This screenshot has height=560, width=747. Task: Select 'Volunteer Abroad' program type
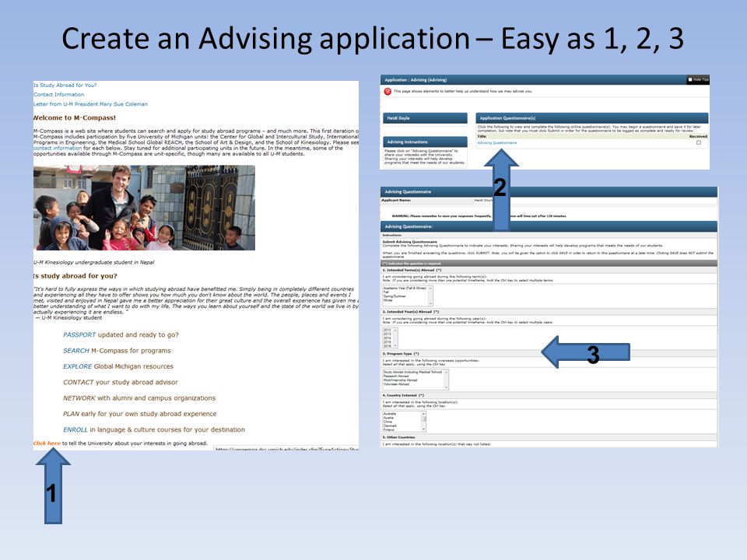pyautogui.click(x=396, y=383)
